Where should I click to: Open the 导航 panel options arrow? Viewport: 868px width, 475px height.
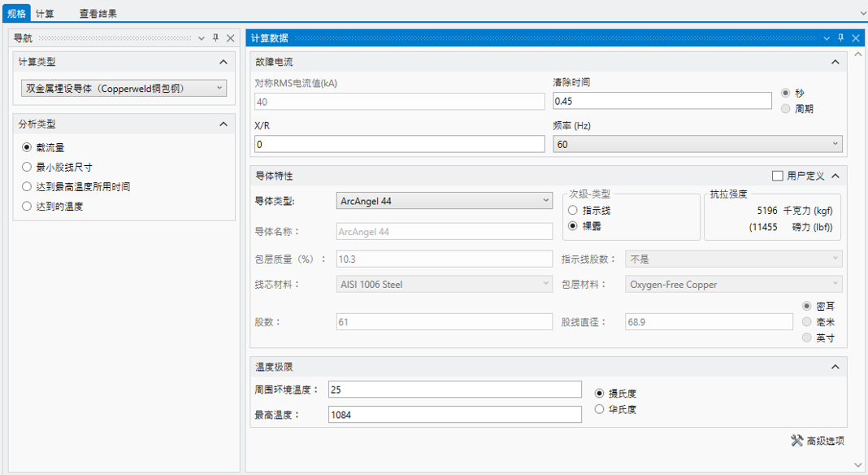tap(202, 38)
